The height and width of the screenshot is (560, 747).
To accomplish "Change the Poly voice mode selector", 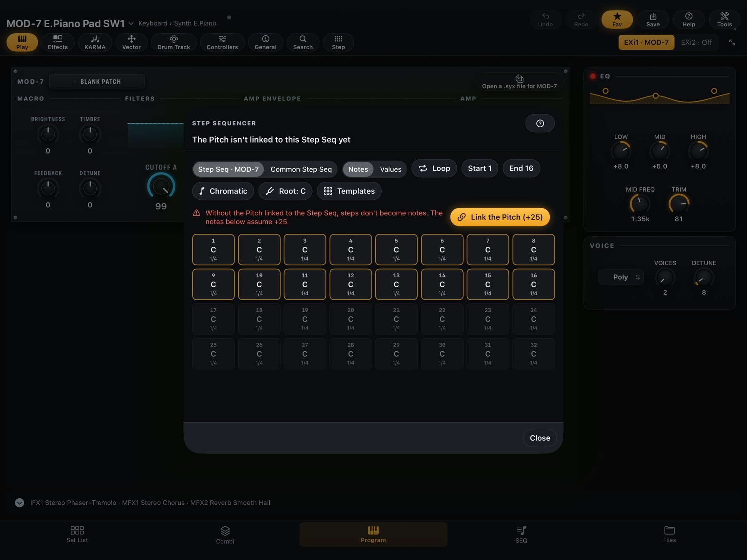I will pos(621,277).
